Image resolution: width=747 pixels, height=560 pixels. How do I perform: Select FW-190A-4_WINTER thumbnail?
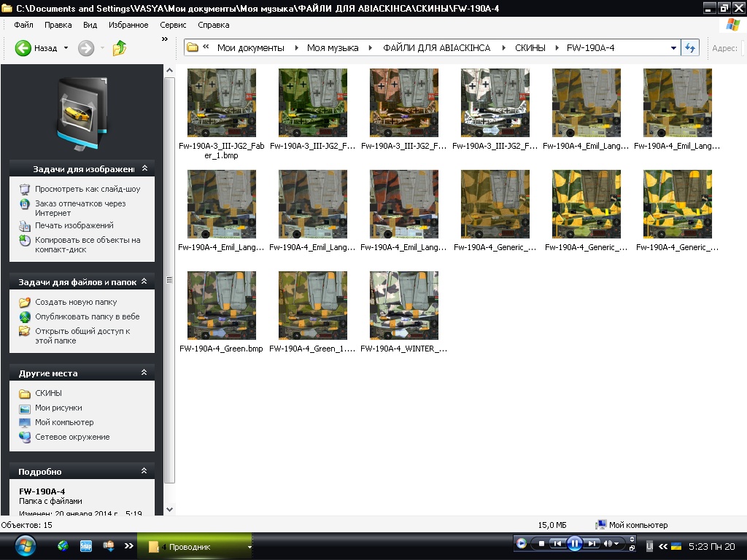[404, 306]
